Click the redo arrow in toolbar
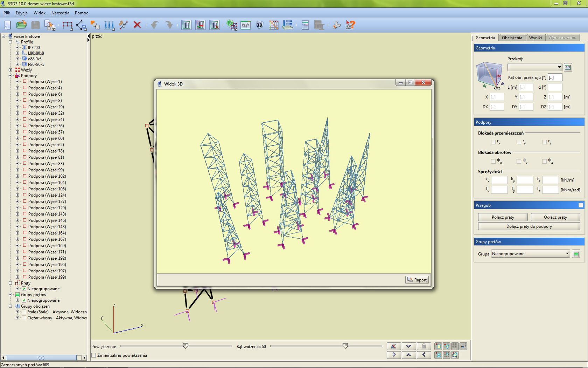Screen dimensions: 588x368 (169, 25)
